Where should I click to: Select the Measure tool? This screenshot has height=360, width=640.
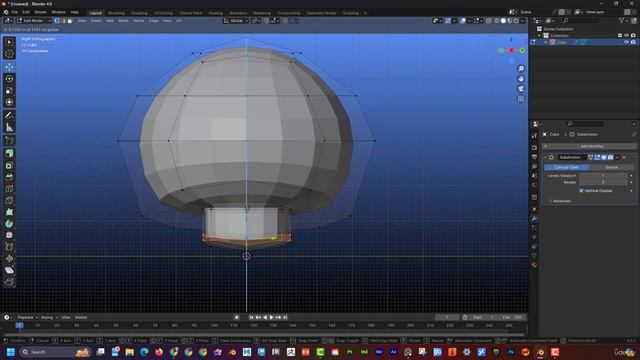pyautogui.click(x=9, y=128)
